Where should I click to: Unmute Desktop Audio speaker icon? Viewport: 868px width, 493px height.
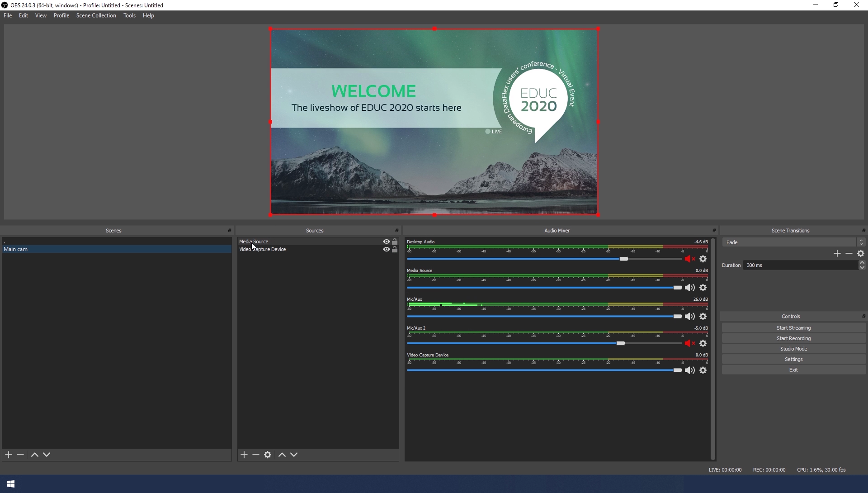[x=689, y=259]
